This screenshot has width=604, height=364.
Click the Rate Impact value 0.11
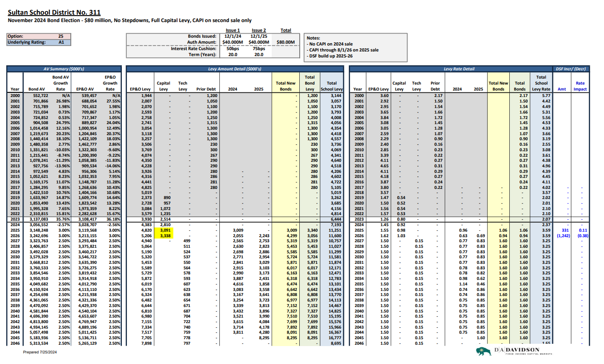pyautogui.click(x=583, y=230)
